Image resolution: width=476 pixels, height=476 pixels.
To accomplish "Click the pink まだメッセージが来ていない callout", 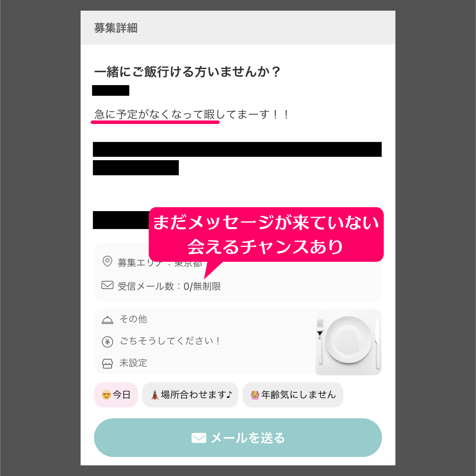I will (x=266, y=235).
